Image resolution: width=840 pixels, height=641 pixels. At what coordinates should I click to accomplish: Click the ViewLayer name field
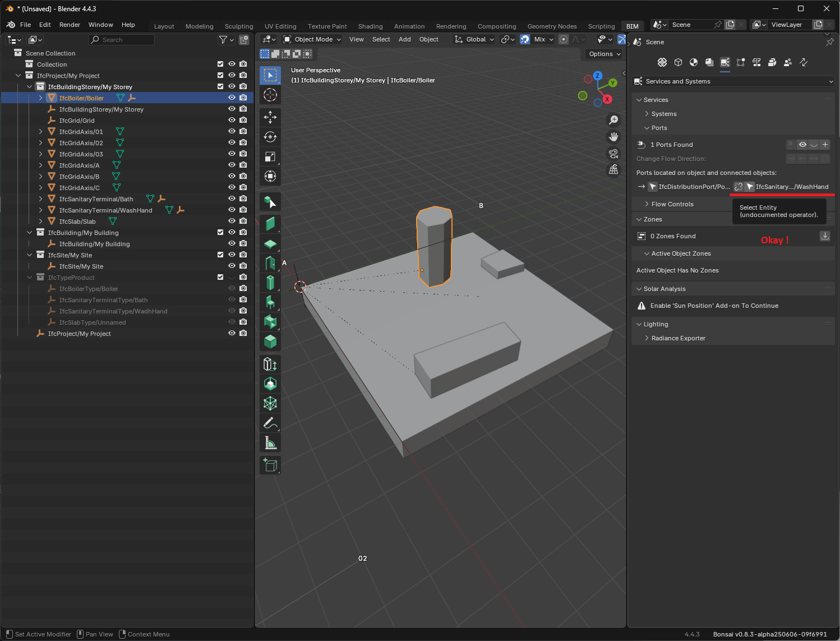coord(790,25)
